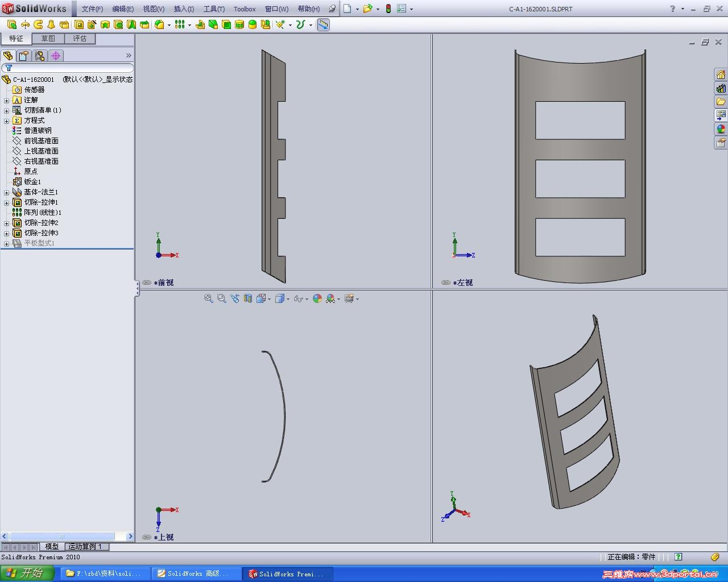Click the Open file folder icon
728x582 pixels.
click(367, 9)
